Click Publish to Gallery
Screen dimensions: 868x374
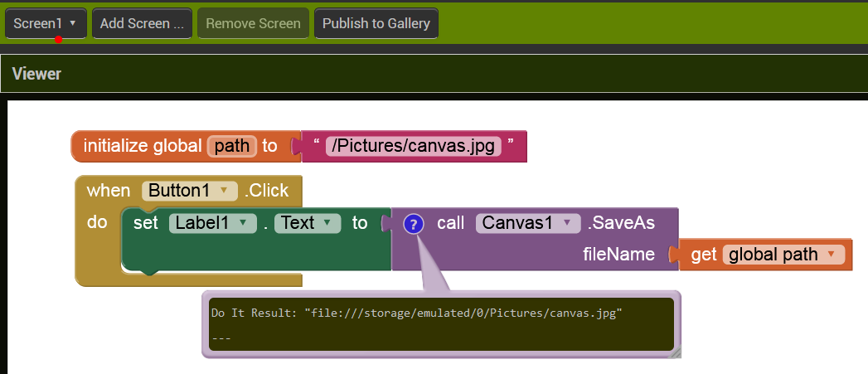coord(376,23)
